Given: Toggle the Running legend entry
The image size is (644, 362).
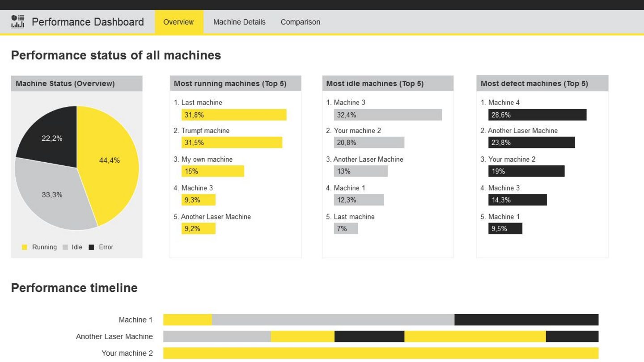Looking at the screenshot, I should [x=40, y=247].
